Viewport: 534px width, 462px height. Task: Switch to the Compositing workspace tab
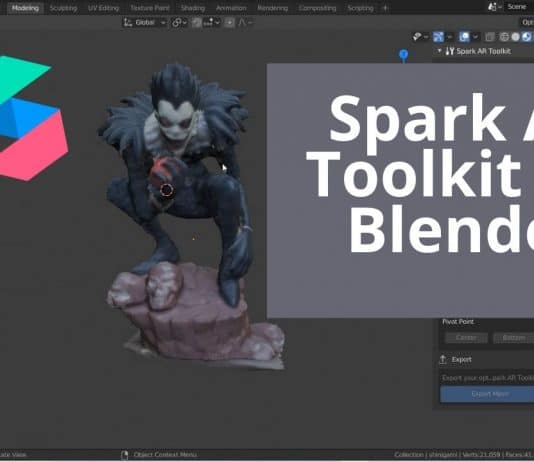(x=317, y=8)
